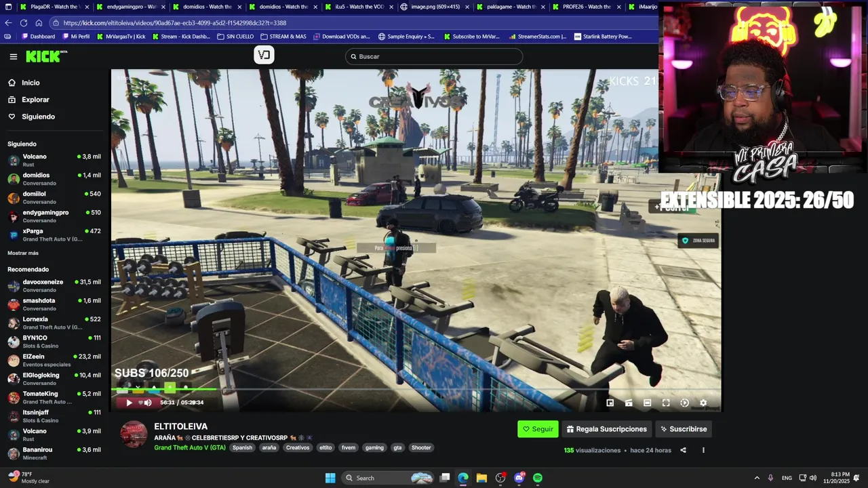Image resolution: width=868 pixels, height=488 pixels.
Task: Click the VD extension icon in the header
Action: pos(264,55)
